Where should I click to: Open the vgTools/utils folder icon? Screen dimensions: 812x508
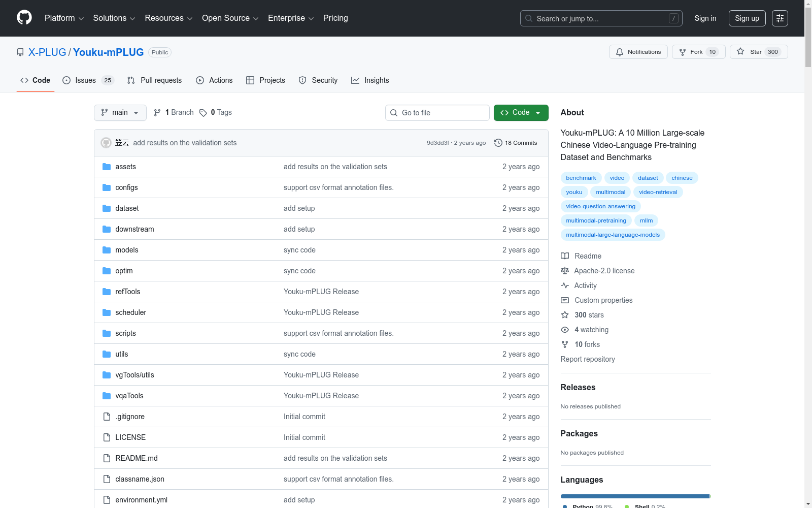pyautogui.click(x=107, y=375)
